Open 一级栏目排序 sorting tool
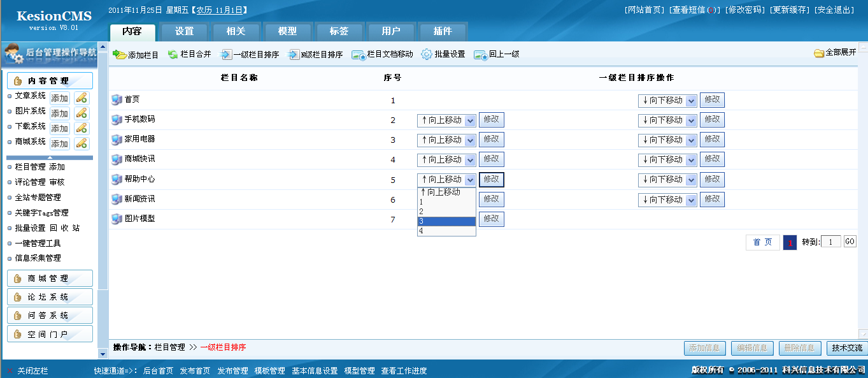The image size is (868, 378). (227, 54)
